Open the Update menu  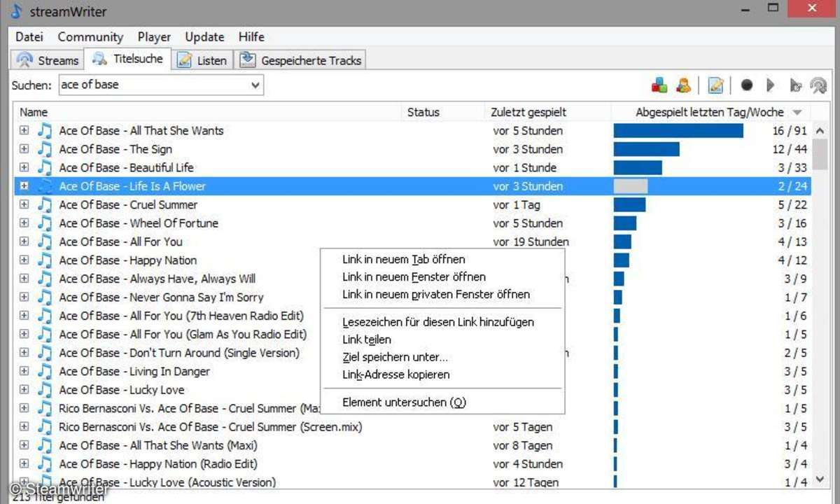coord(204,37)
